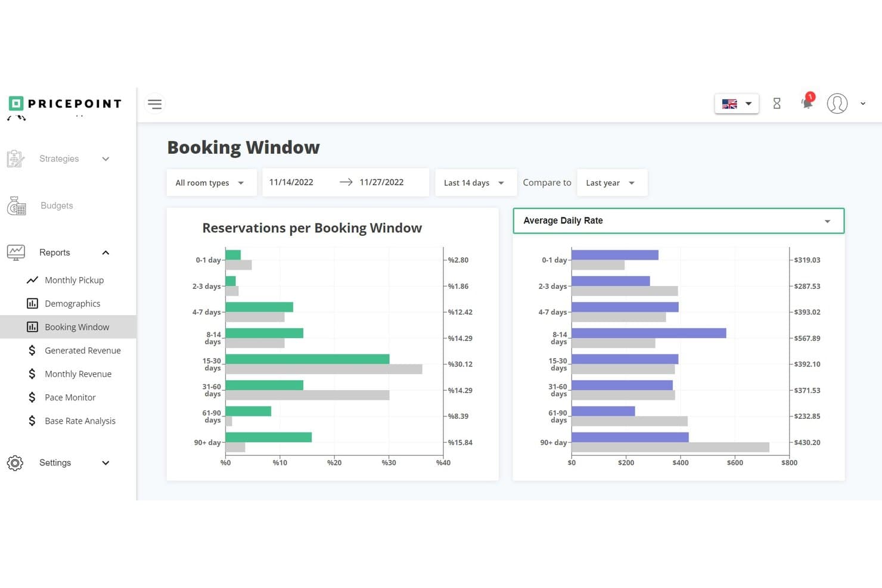The height and width of the screenshot is (588, 882).
Task: Click the user profile avatar icon
Action: (x=837, y=104)
